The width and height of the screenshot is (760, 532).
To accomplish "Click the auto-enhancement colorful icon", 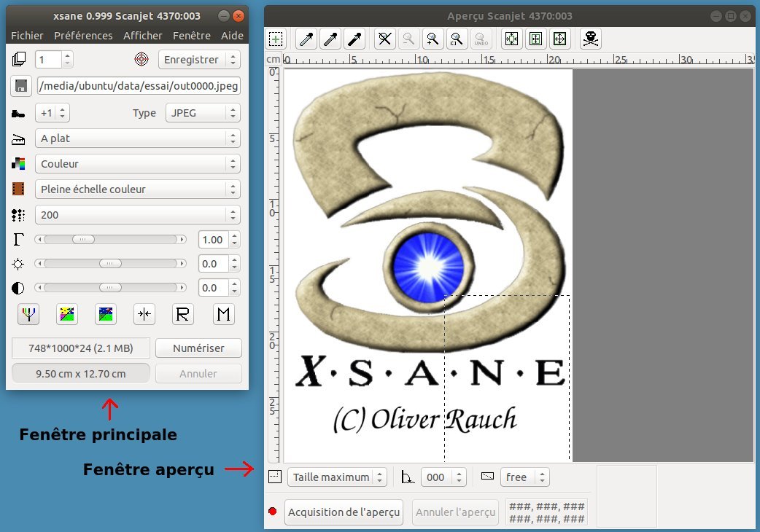I will 67,315.
